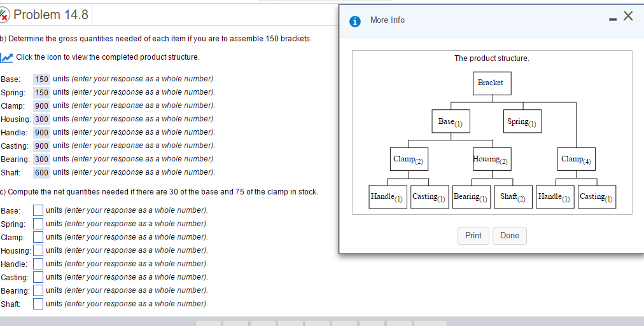Image resolution: width=644 pixels, height=326 pixels.
Task: Click the part c net quantities question text
Action: 158,191
